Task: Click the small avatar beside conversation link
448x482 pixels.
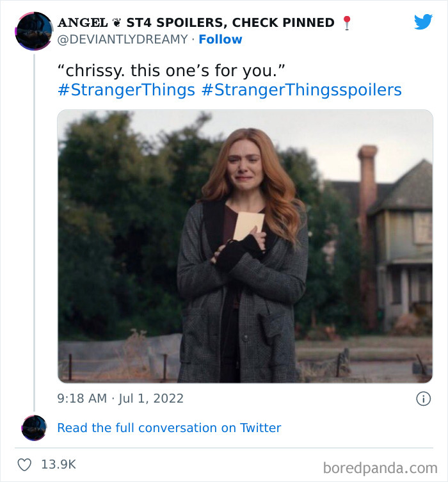Action: click(34, 428)
